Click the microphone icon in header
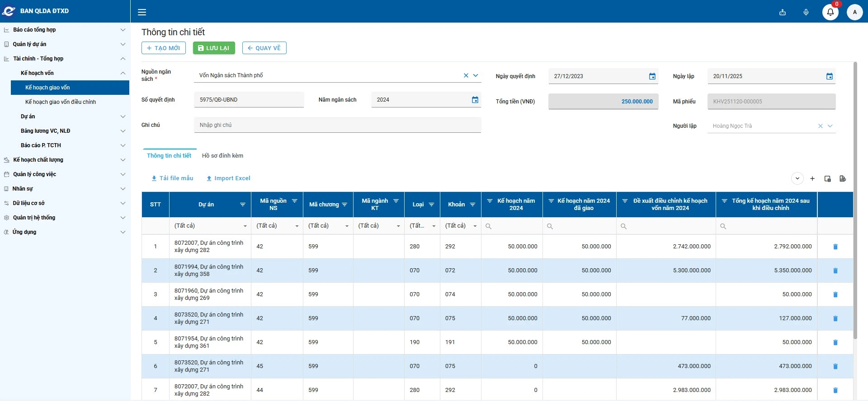 (806, 12)
